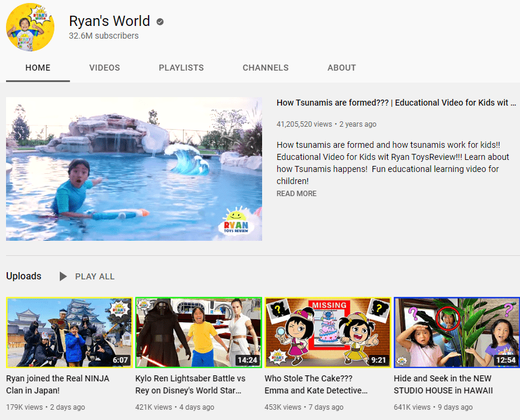The image size is (520, 420).
Task: Click the Who Stole The Cake title
Action: (x=316, y=384)
